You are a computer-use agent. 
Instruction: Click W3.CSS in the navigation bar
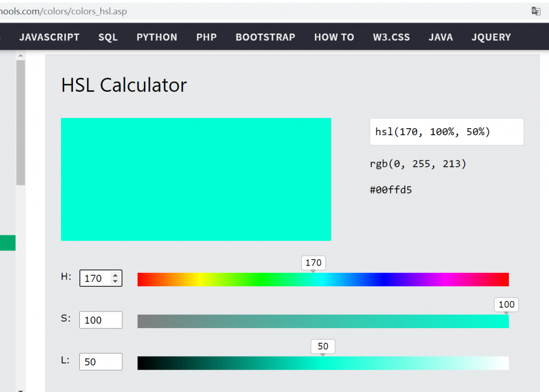391,37
